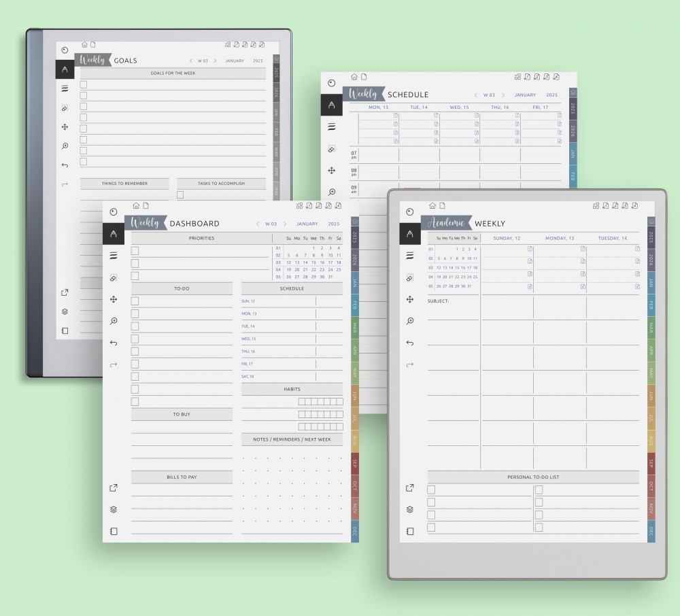This screenshot has width=680, height=616.
Task: Open the DEC side tab on Academic Weekly page
Action: pyautogui.click(x=651, y=530)
